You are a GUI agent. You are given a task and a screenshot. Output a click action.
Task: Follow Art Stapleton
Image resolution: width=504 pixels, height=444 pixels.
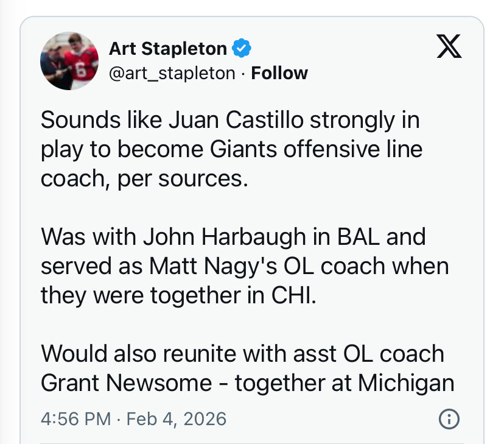279,73
